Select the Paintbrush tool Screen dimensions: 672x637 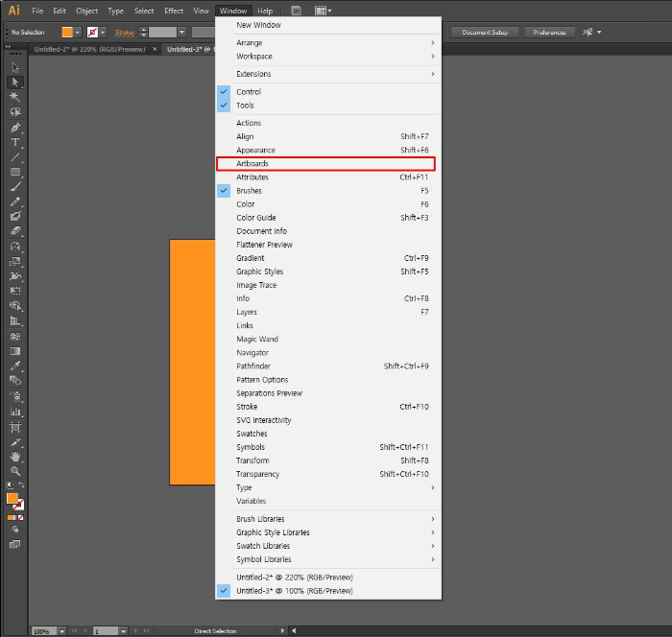[15, 187]
